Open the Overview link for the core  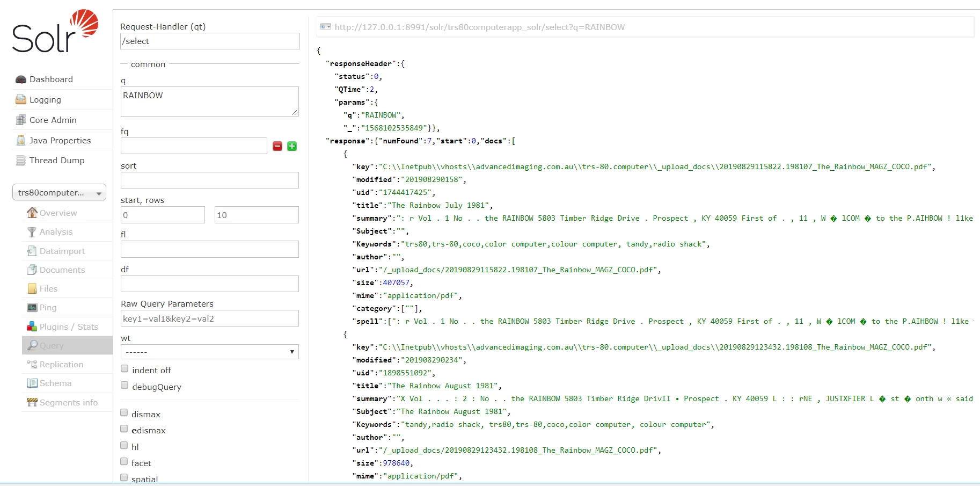pyautogui.click(x=58, y=213)
